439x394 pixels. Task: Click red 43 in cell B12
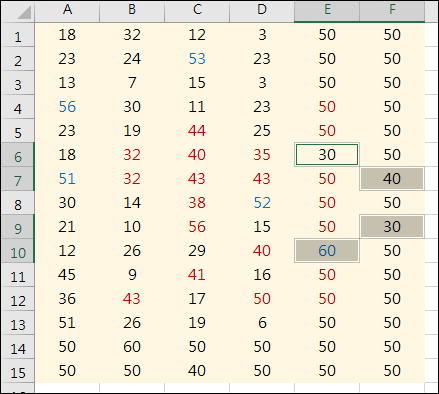tap(132, 299)
